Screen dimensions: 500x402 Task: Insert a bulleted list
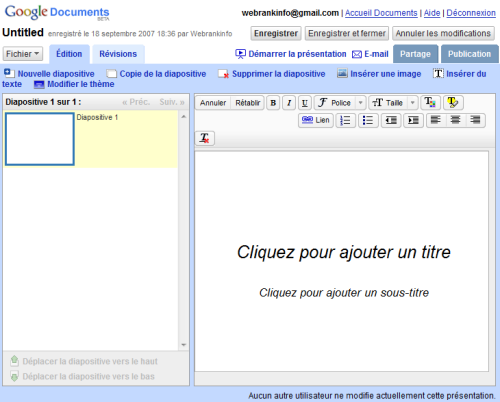click(x=368, y=120)
